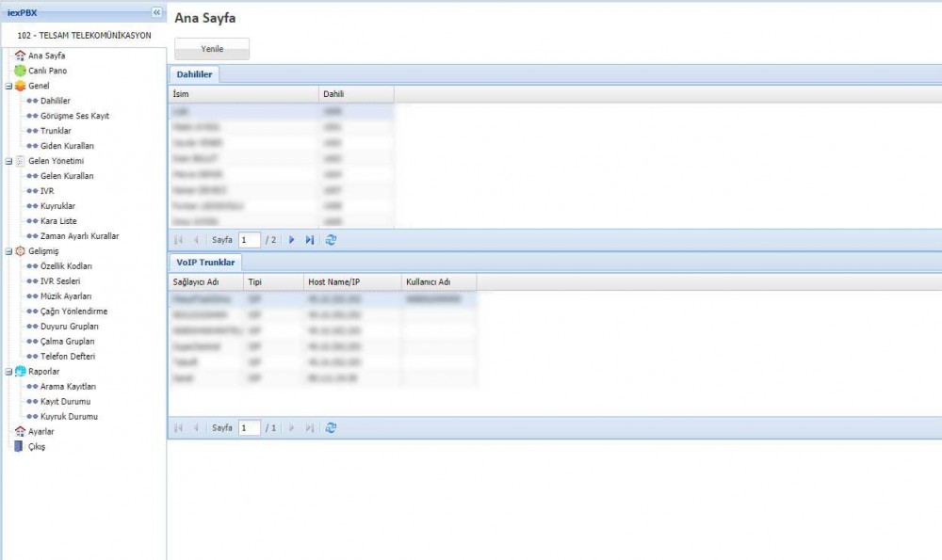
Task: Collapse the Raporlar tree node
Action: [x=8, y=371]
